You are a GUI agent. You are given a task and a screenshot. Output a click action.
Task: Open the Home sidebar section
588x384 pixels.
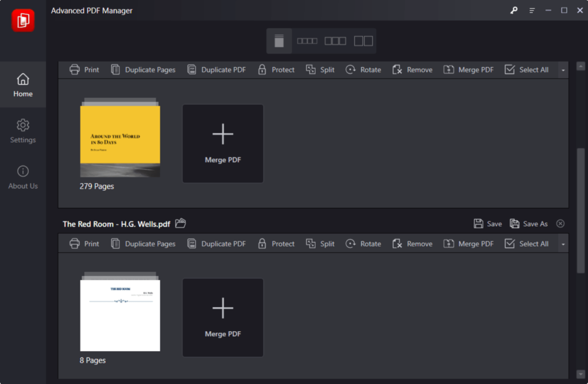(23, 85)
